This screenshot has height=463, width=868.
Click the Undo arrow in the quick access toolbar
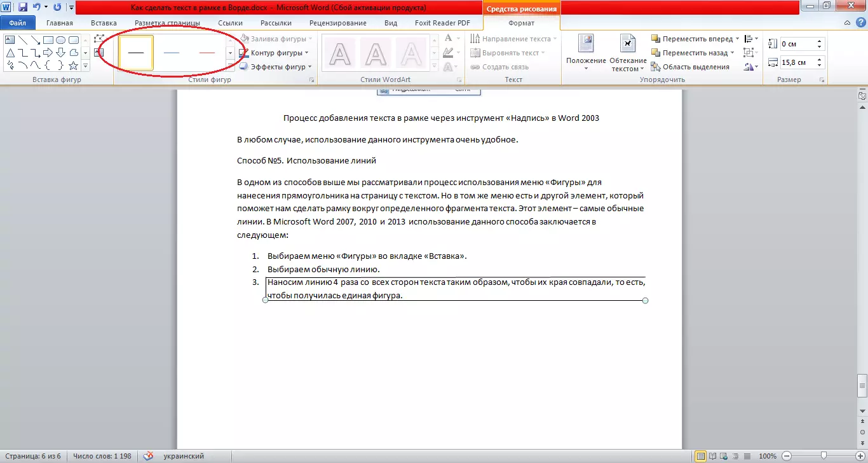(37, 8)
